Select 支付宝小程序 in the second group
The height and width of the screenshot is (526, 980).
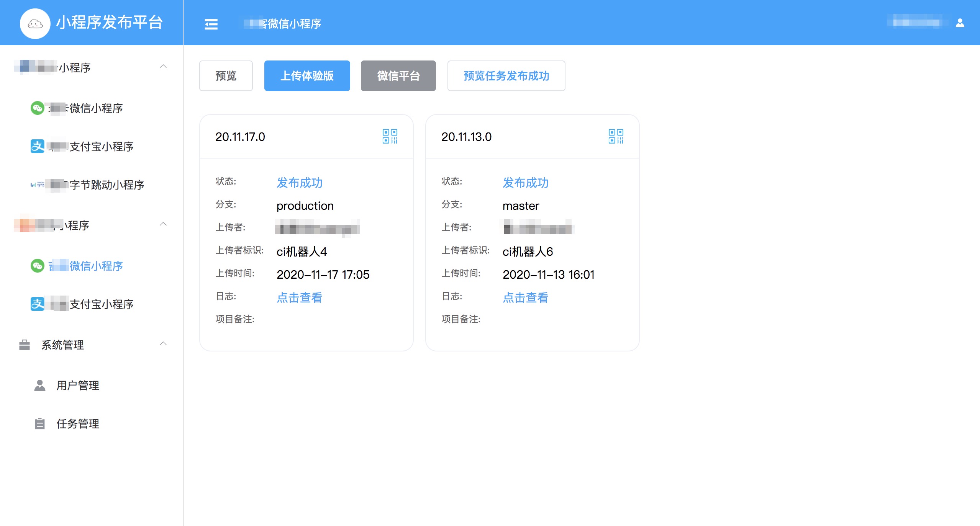(101, 304)
